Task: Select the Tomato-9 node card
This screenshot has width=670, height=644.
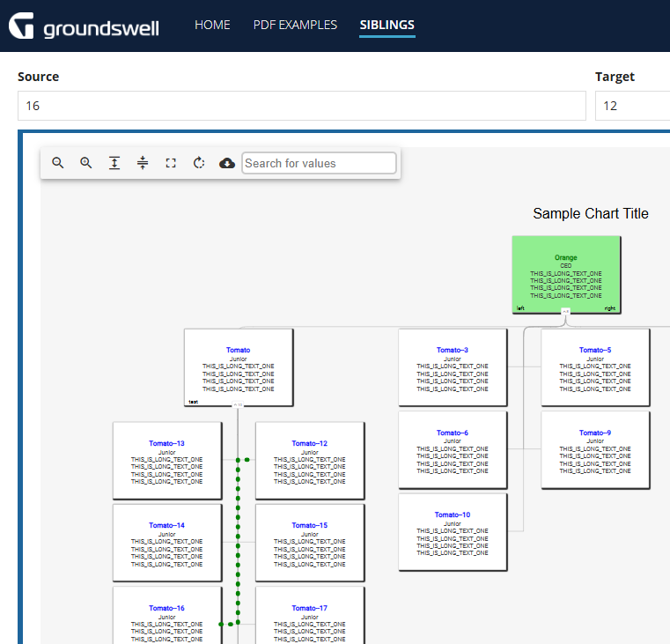Action: click(595, 450)
